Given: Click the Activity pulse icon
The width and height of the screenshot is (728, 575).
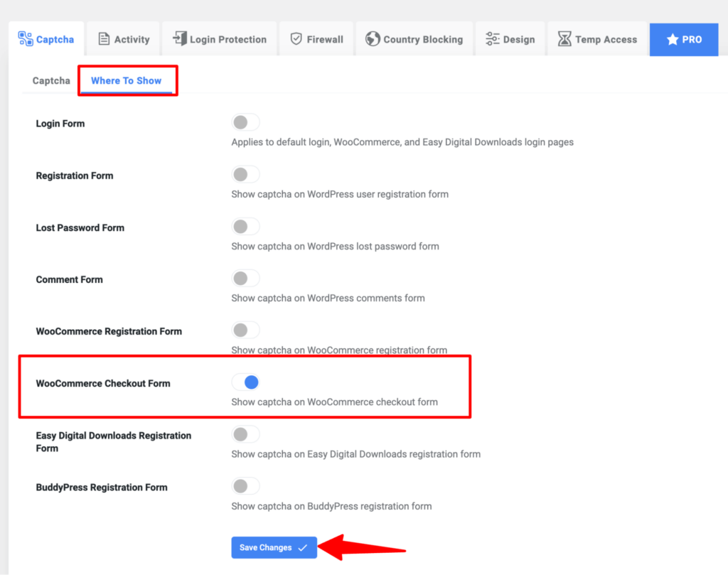Looking at the screenshot, I should [102, 39].
